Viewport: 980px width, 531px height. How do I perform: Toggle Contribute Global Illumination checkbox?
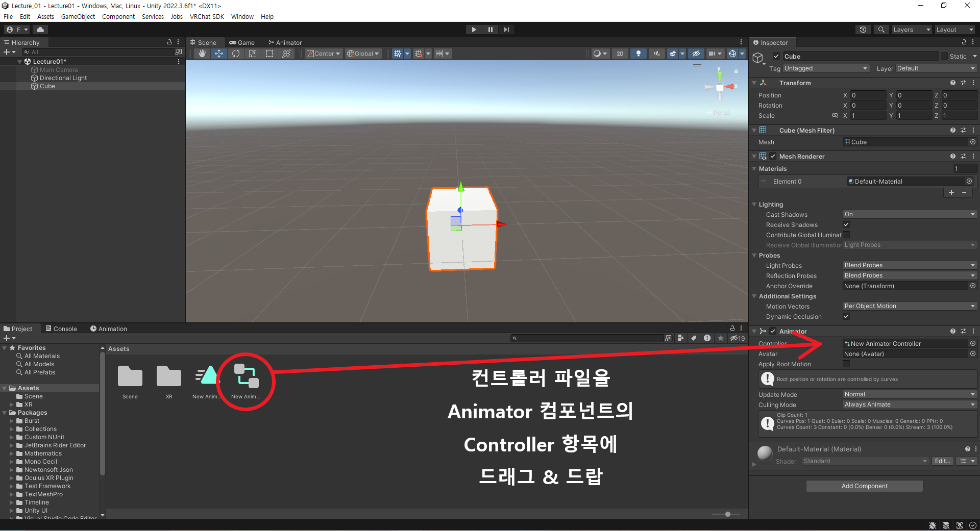[846, 235]
